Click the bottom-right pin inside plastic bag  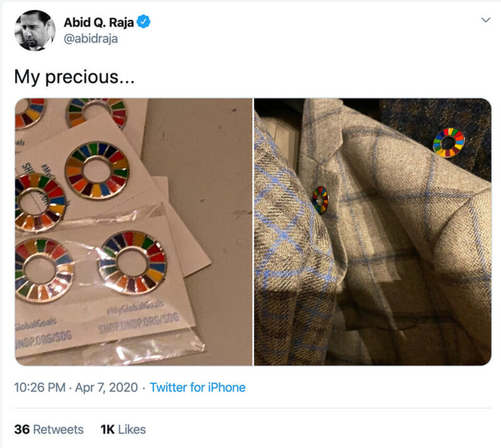(133, 262)
